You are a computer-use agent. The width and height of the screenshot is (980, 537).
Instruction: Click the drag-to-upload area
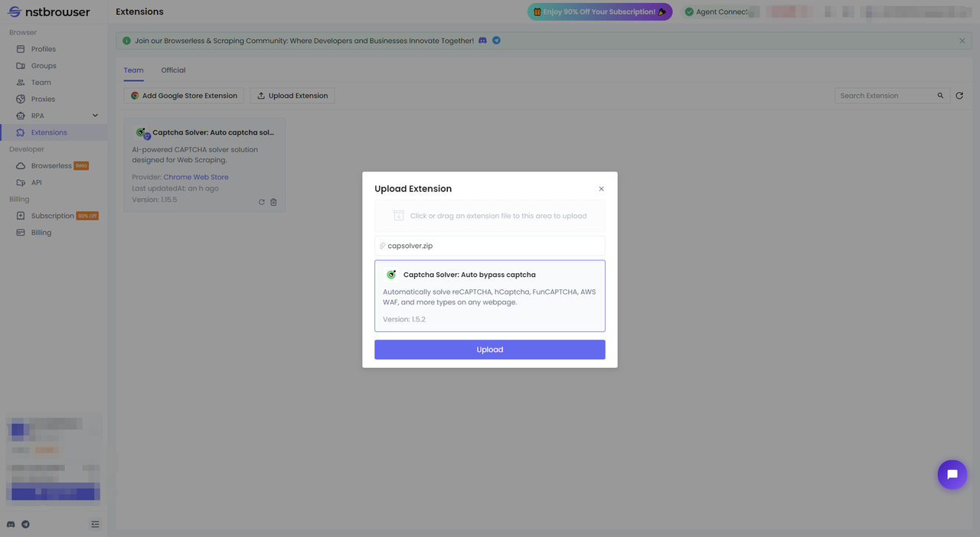click(x=490, y=216)
